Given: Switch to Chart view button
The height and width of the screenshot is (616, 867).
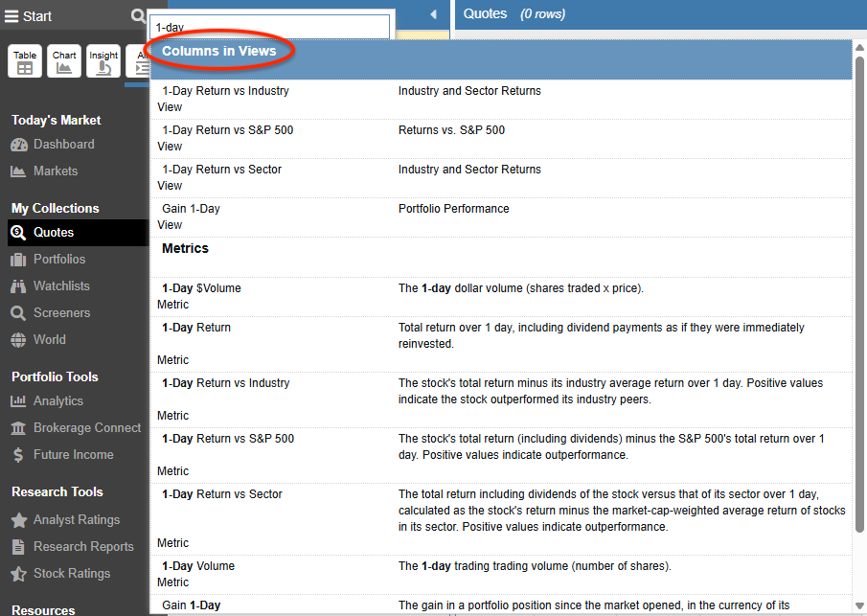Looking at the screenshot, I should (x=64, y=60).
